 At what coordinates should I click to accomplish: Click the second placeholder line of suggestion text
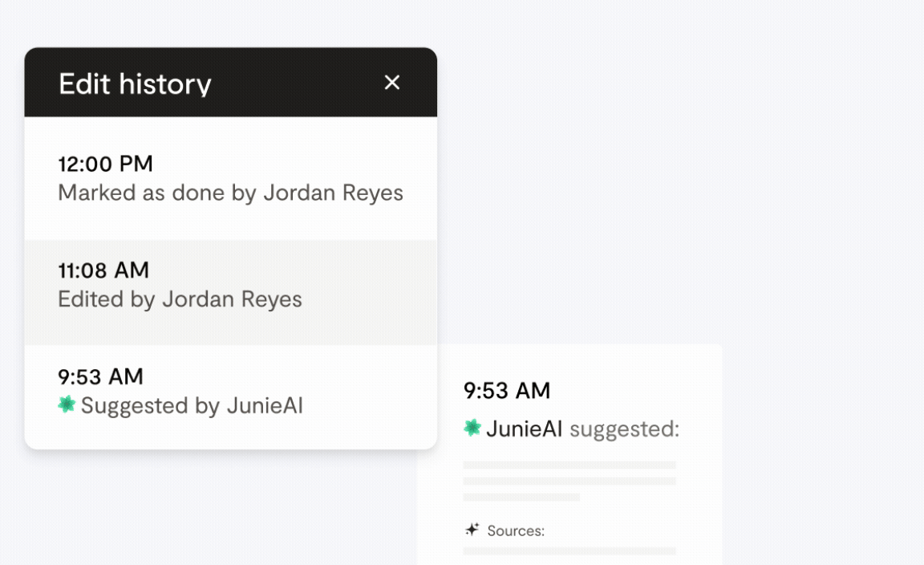click(569, 481)
